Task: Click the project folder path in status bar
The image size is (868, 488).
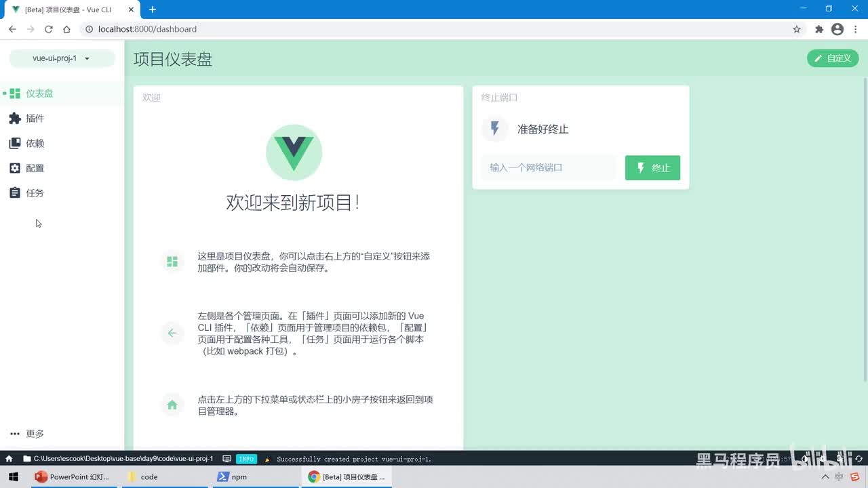Action: pyautogui.click(x=118, y=459)
